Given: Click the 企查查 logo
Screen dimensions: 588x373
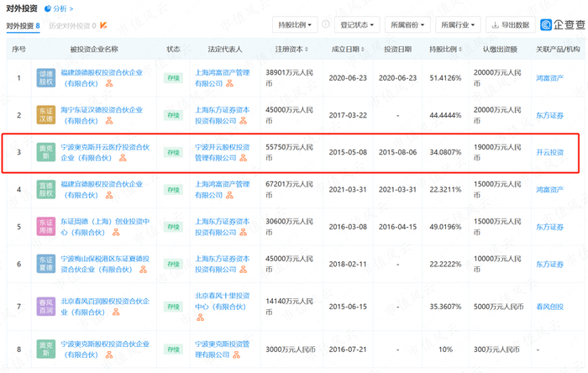Looking at the screenshot, I should point(563,24).
